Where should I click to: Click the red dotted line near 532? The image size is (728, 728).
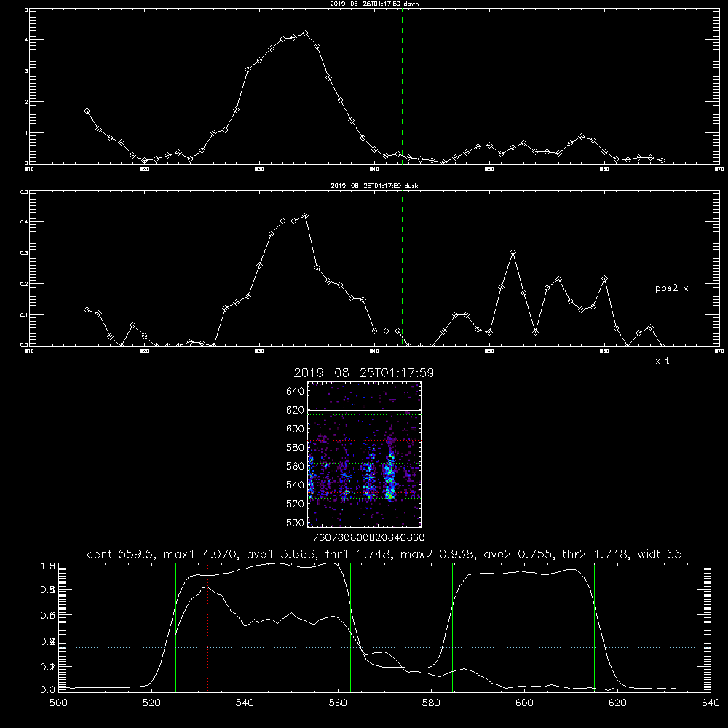click(208, 628)
